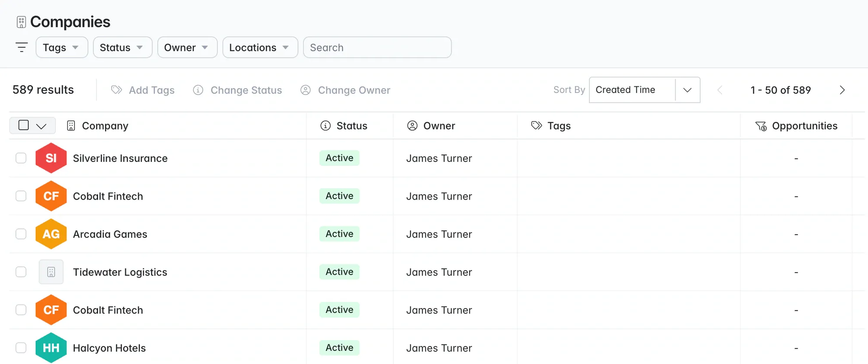Click the Search input field

tap(377, 47)
